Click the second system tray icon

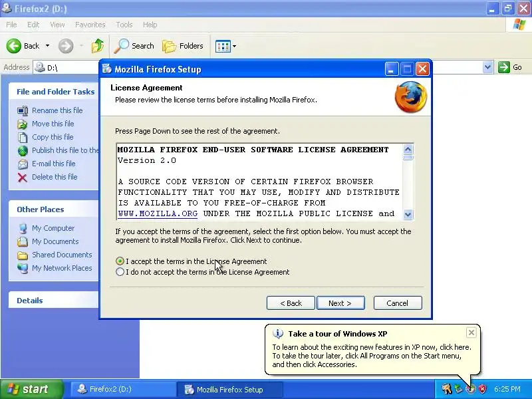(x=459, y=389)
